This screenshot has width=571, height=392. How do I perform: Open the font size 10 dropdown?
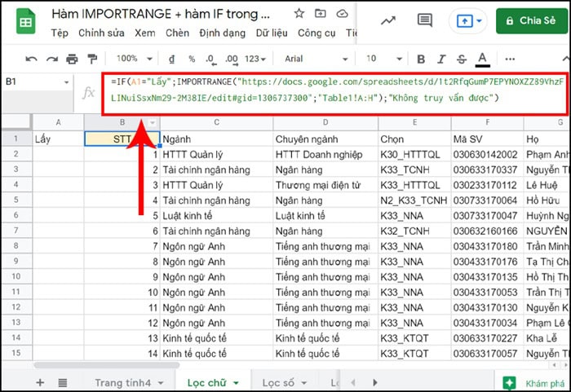(x=380, y=59)
